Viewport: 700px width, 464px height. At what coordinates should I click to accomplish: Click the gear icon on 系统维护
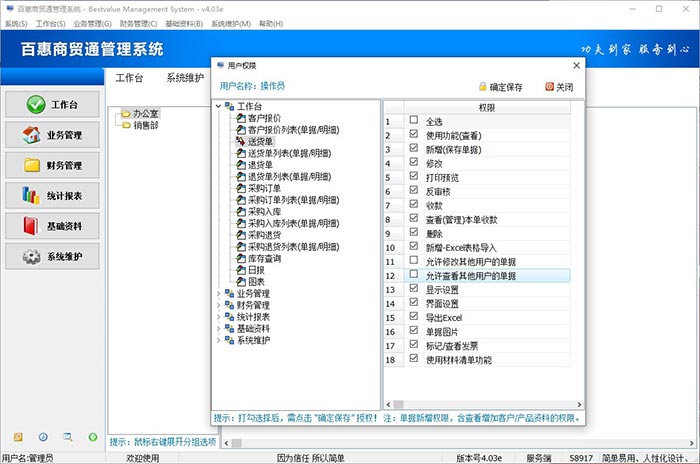click(32, 257)
